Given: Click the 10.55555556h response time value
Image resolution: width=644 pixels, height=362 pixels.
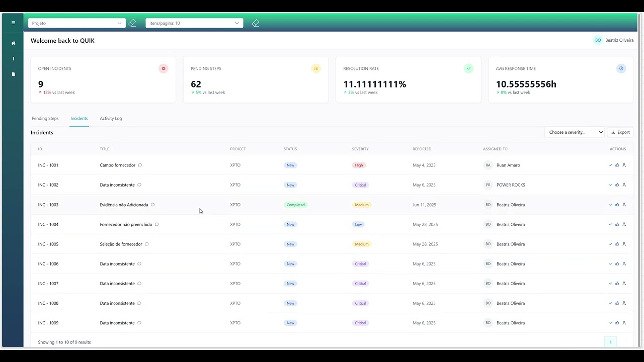Looking at the screenshot, I should pyautogui.click(x=526, y=84).
